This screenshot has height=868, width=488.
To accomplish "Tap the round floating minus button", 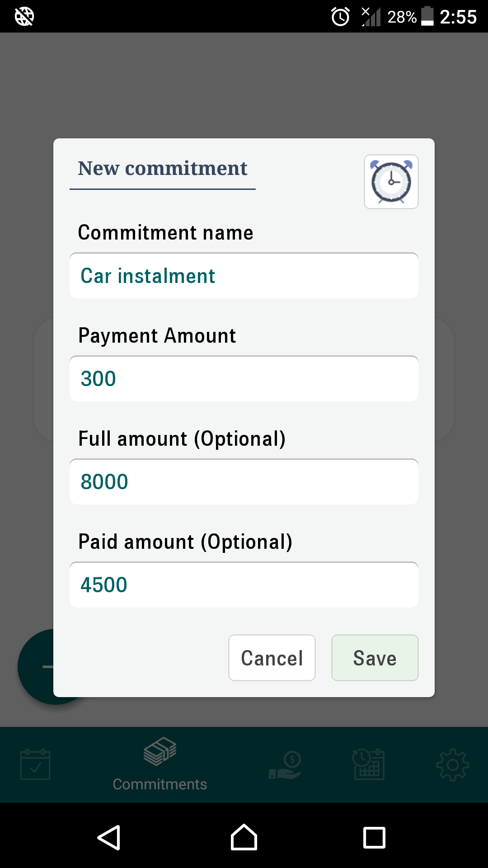I will click(x=36, y=667).
